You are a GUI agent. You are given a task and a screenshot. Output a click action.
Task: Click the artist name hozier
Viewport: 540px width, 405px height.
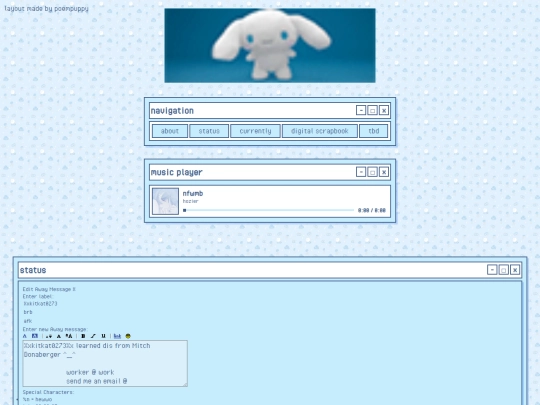point(190,201)
